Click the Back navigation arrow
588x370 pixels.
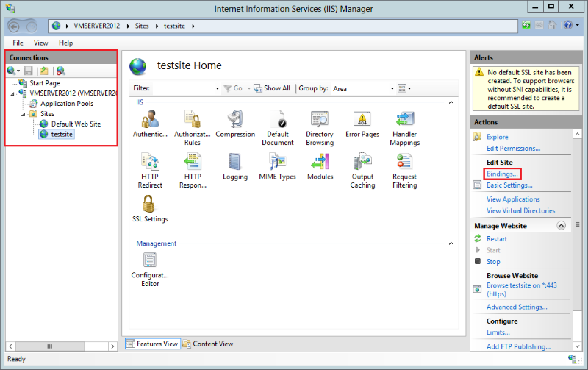click(x=14, y=26)
